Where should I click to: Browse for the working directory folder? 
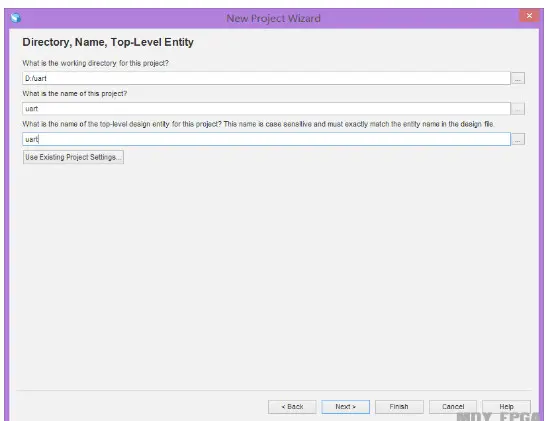point(518,78)
